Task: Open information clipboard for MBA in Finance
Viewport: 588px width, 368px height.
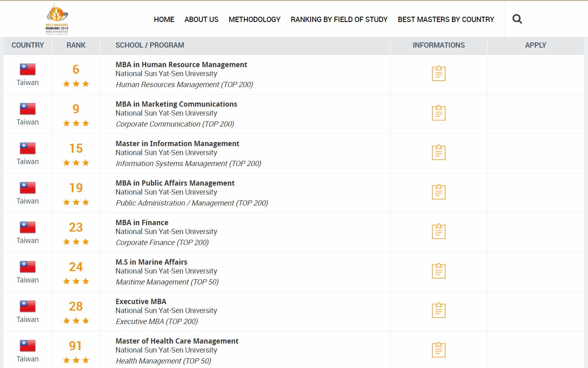Action: 439,231
